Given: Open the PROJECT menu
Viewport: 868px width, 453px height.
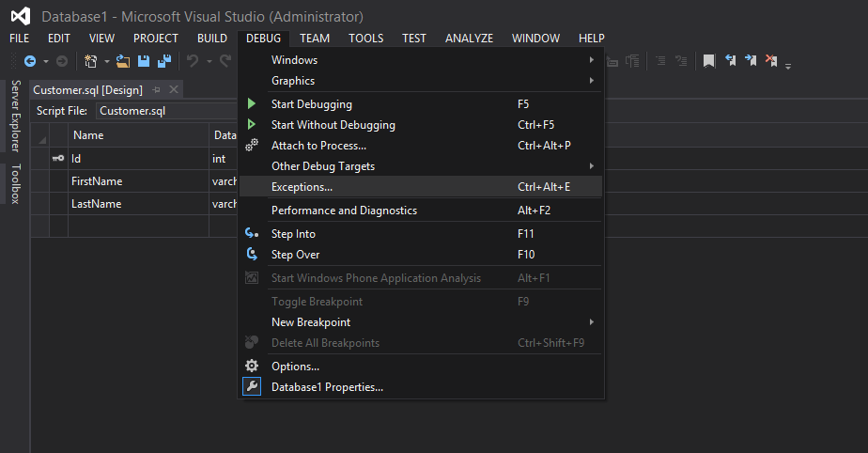Looking at the screenshot, I should (156, 39).
